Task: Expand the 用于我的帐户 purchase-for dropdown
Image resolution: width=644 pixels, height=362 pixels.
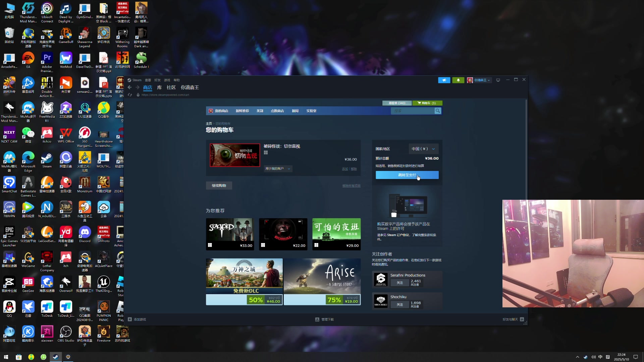Action: pyautogui.click(x=278, y=169)
